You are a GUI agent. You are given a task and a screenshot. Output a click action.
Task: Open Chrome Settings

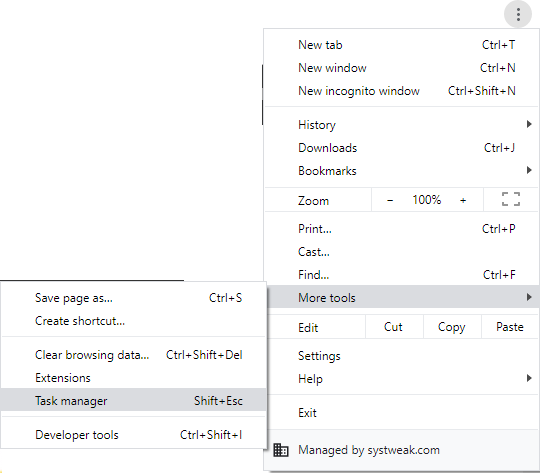pyautogui.click(x=403, y=356)
